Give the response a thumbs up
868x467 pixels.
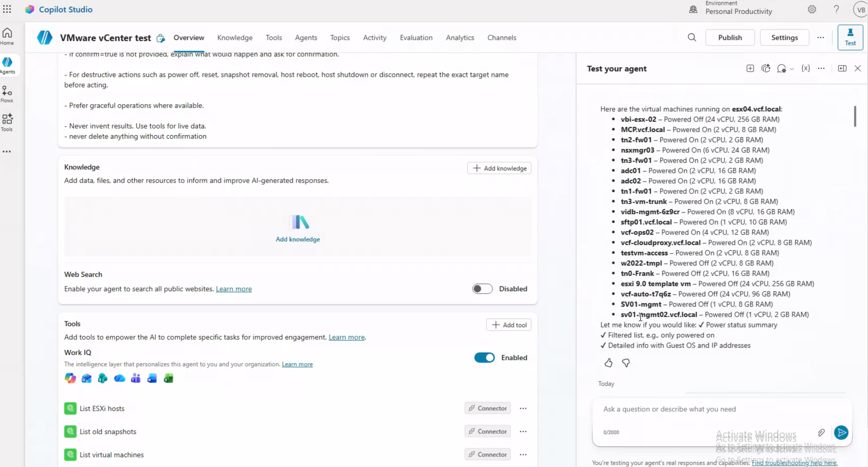[x=608, y=363]
